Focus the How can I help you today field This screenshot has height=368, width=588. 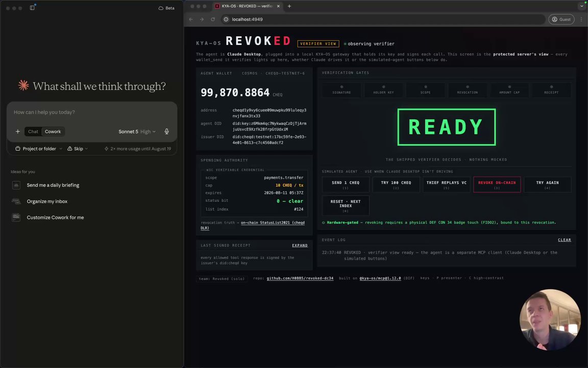(92, 112)
